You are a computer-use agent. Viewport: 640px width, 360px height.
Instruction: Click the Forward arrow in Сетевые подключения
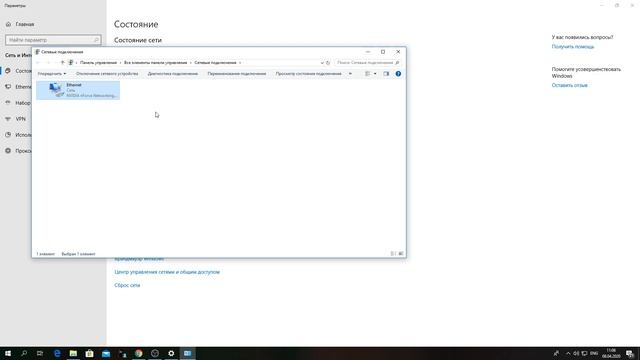(48, 63)
